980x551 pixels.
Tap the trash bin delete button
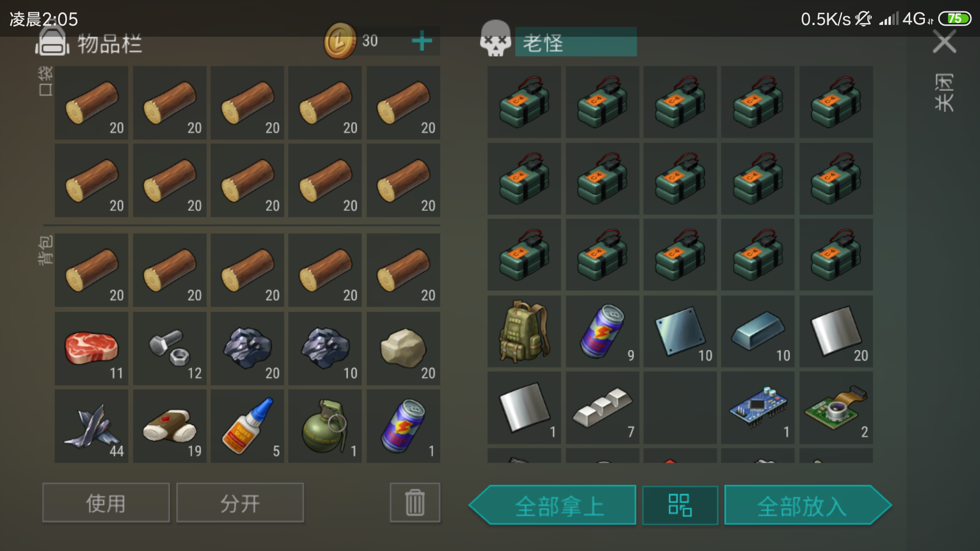click(415, 503)
